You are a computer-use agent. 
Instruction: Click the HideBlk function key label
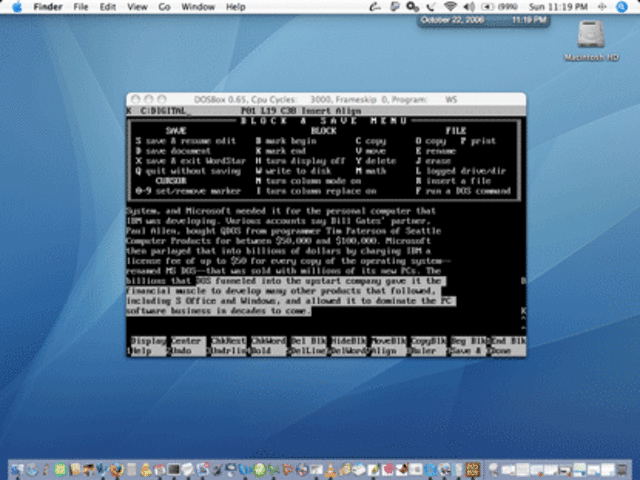click(349, 341)
